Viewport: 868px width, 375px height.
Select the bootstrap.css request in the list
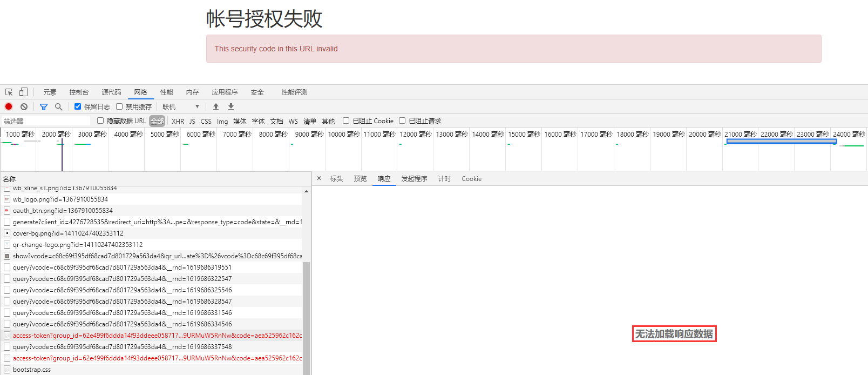(32, 370)
